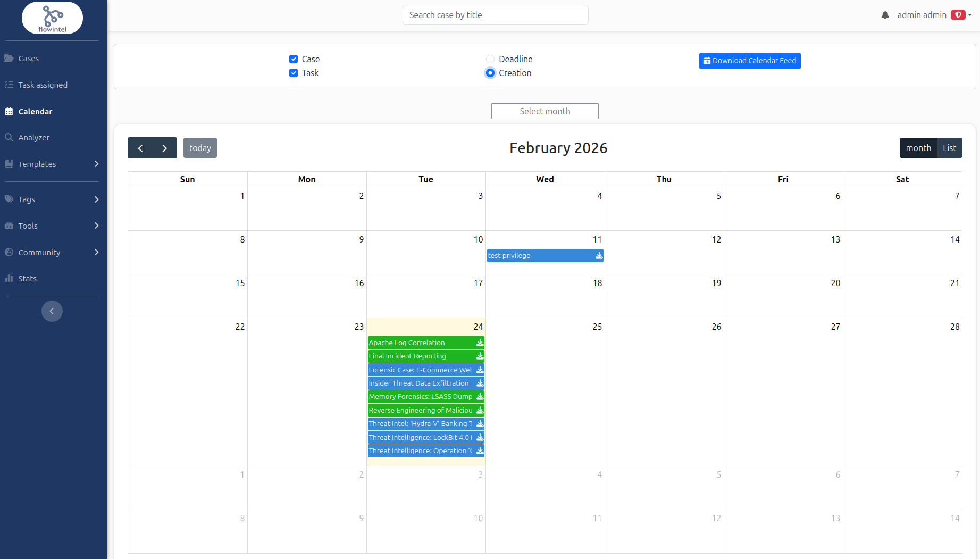Click the notification bell icon
The height and width of the screenshot is (559, 980).
[x=885, y=15]
